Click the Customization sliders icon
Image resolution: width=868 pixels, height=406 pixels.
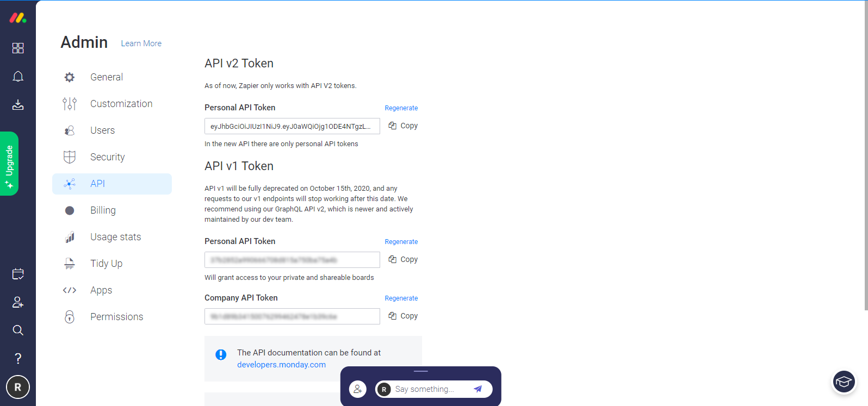click(x=70, y=104)
